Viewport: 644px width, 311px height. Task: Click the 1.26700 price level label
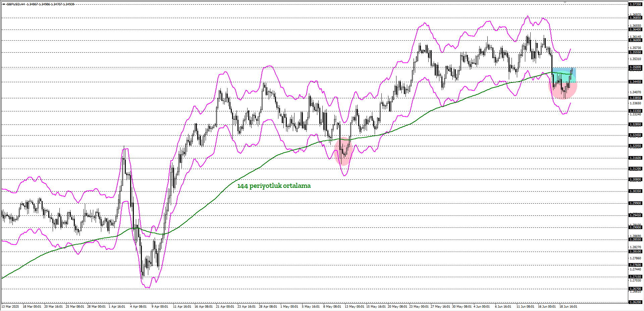point(635,289)
